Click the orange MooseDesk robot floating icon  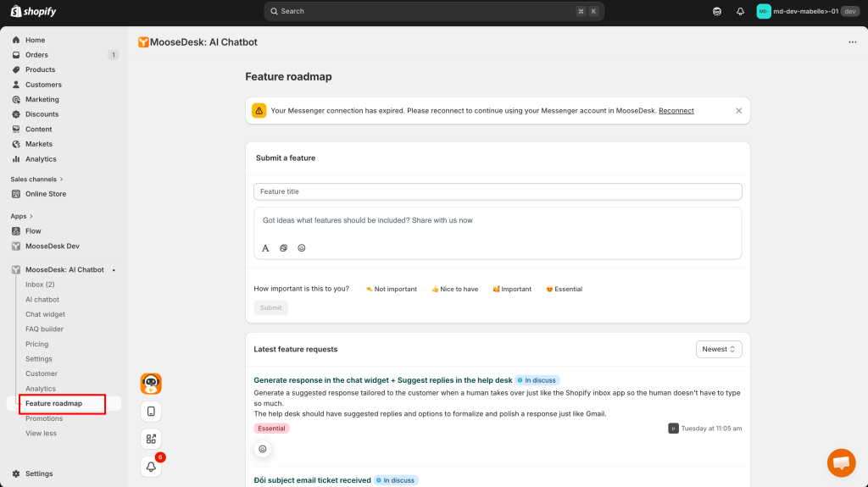[x=151, y=384]
